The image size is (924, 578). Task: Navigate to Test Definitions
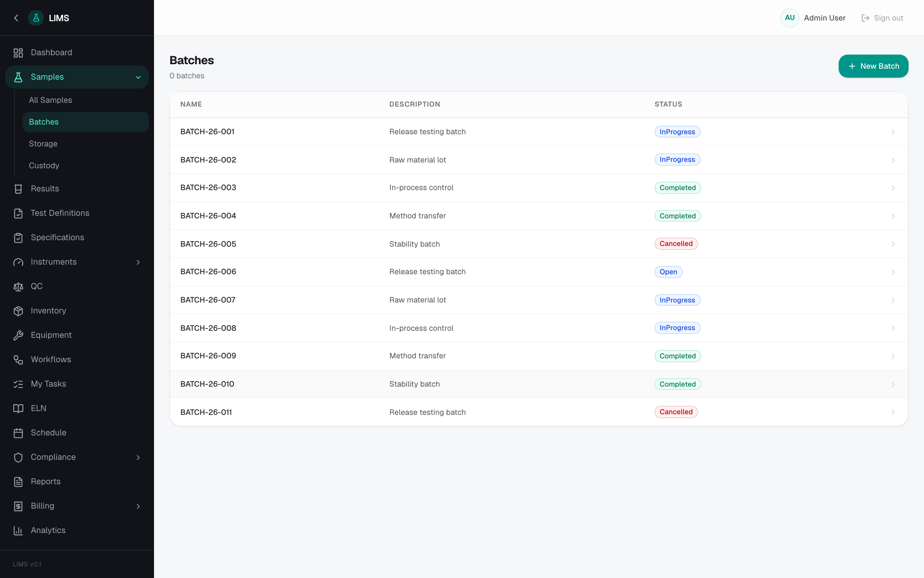point(77,213)
